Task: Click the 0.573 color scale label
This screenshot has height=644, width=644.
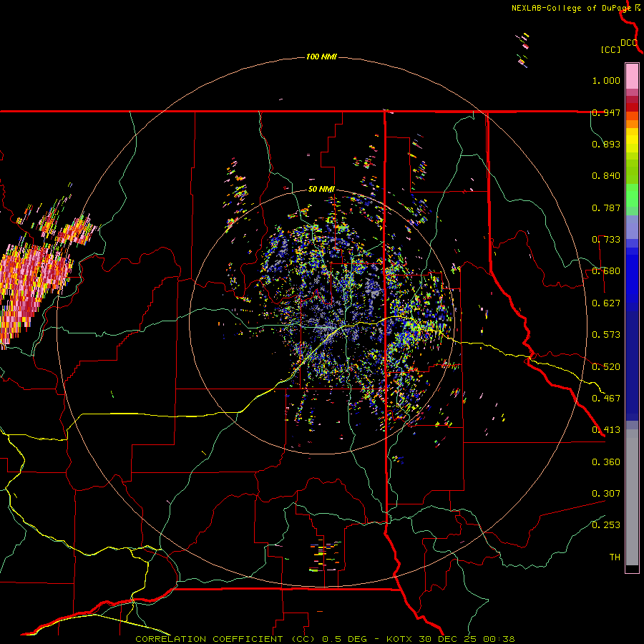Action: 606,335
